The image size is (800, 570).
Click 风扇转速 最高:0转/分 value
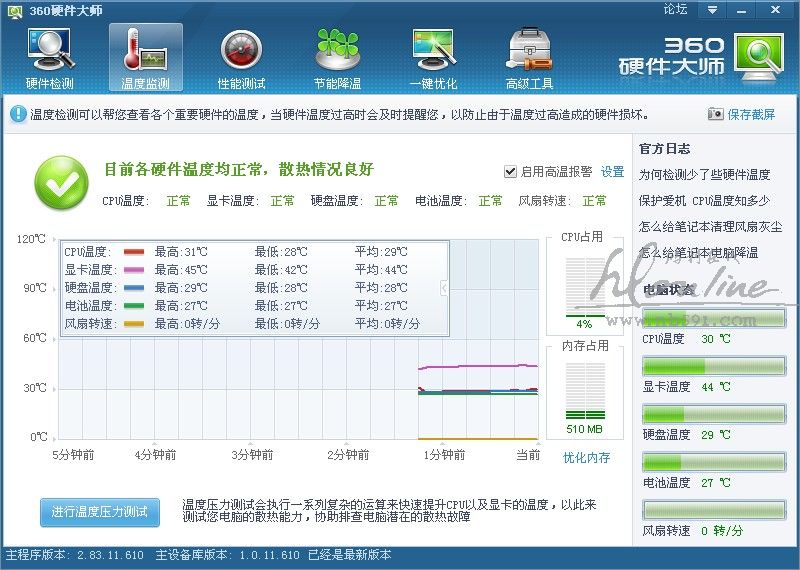pyautogui.click(x=187, y=324)
